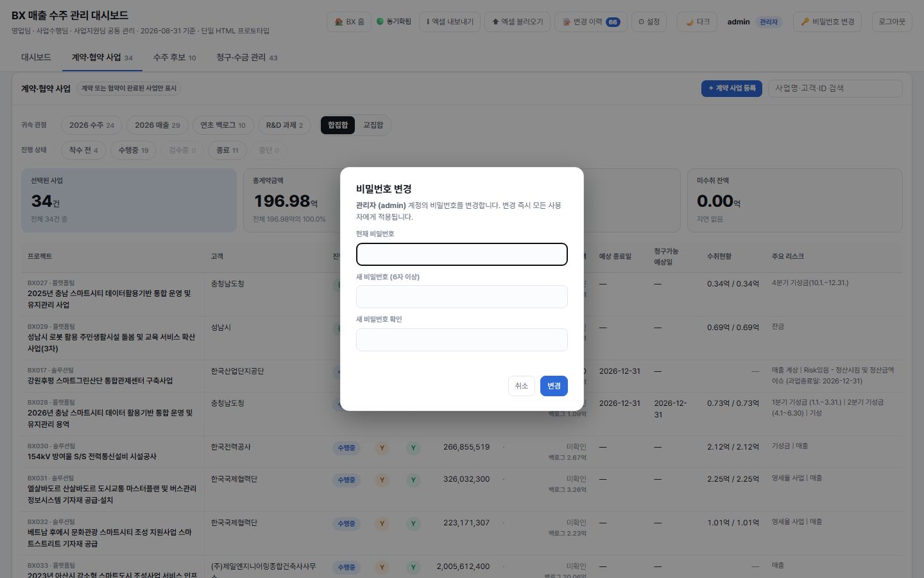Open the 수주 후보 tab
The height and width of the screenshot is (578, 924).
pyautogui.click(x=175, y=57)
